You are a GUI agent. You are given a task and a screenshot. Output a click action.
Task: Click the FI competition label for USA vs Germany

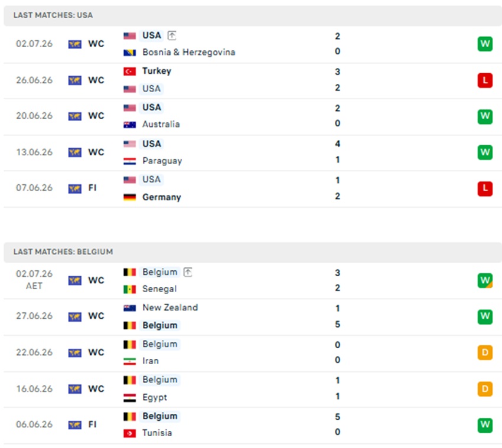pos(92,188)
